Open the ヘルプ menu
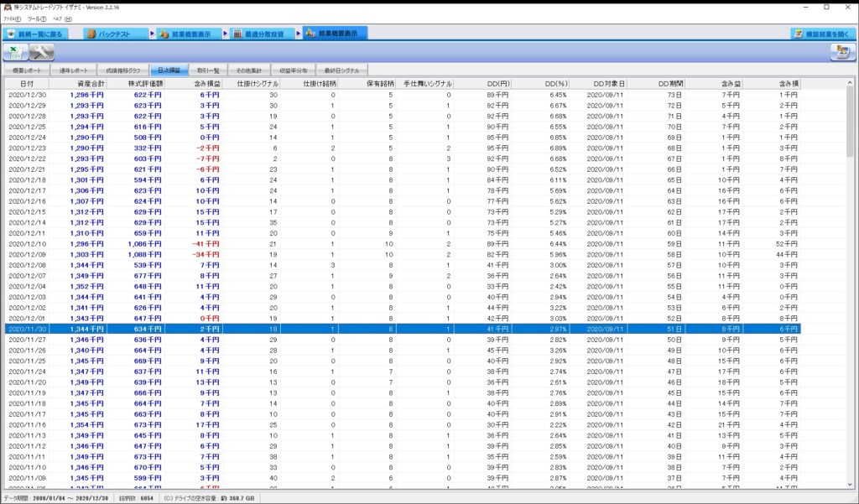 [62, 18]
